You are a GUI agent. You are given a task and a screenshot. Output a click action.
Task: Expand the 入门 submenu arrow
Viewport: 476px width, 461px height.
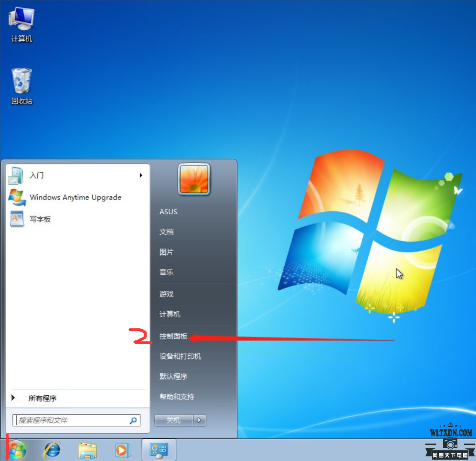point(141,175)
